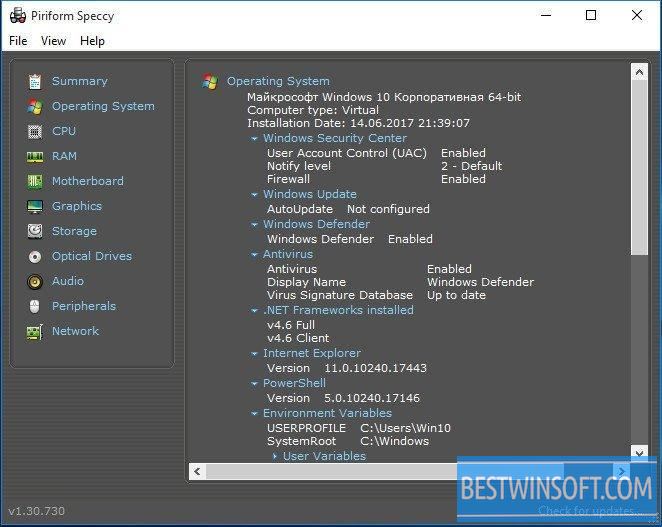Click PowerShell version 5.0.10240.17146

372,398
